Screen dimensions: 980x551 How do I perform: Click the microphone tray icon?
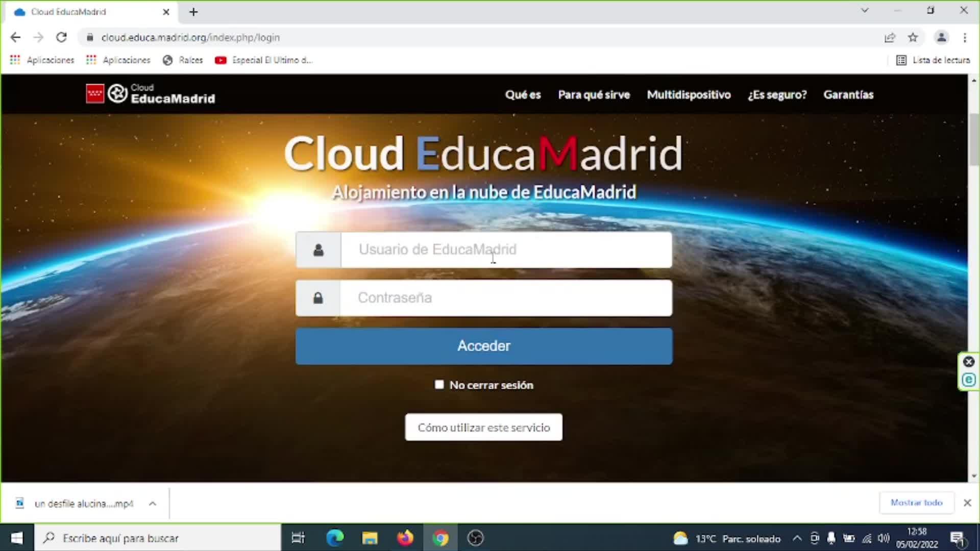coord(831,538)
